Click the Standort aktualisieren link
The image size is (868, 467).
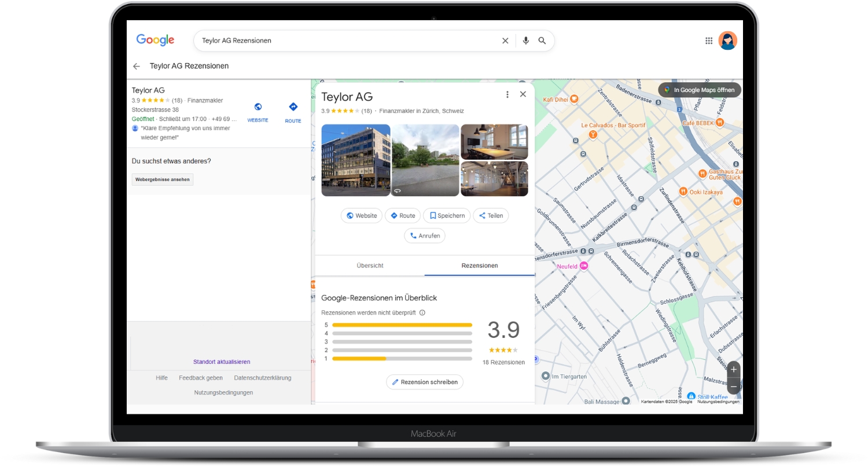222,362
